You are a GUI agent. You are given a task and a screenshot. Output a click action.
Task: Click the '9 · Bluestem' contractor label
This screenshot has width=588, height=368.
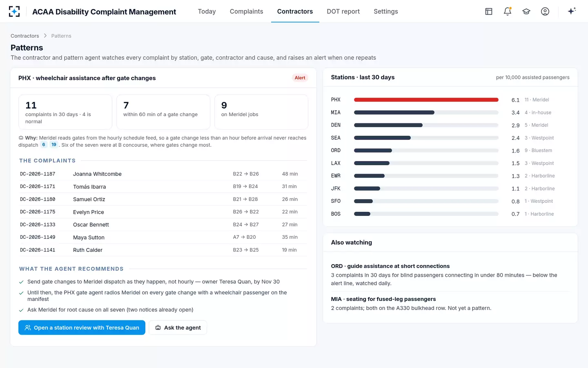pyautogui.click(x=538, y=150)
